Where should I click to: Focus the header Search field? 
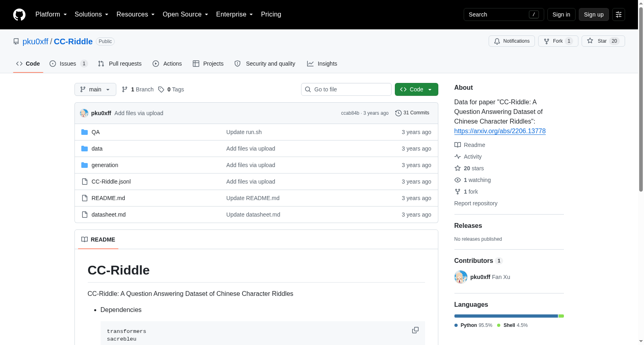coord(504,14)
